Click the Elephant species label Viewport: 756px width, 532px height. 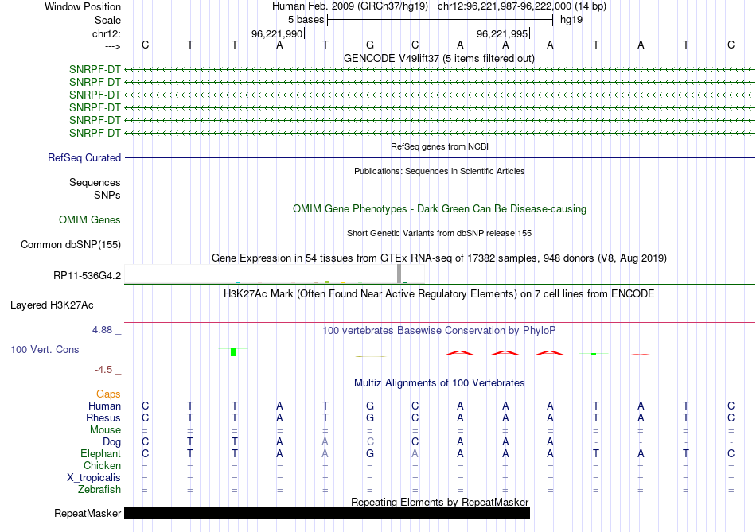[x=100, y=454]
